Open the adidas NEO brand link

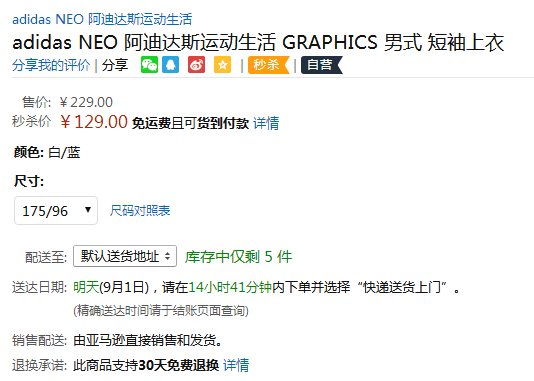(x=102, y=19)
